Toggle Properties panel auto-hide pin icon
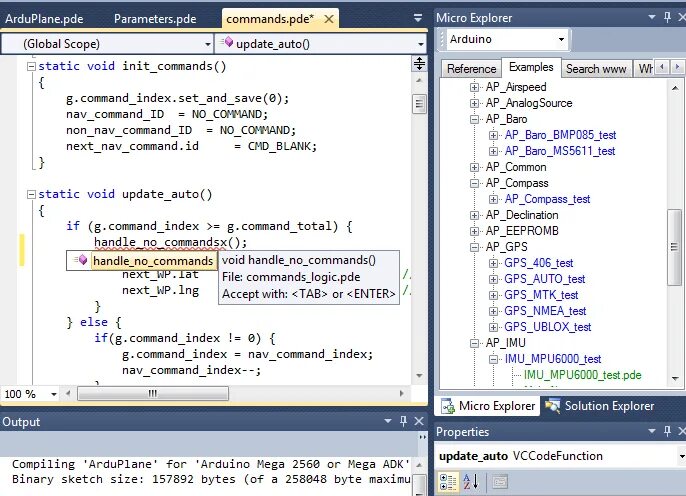The image size is (686, 496). [667, 431]
